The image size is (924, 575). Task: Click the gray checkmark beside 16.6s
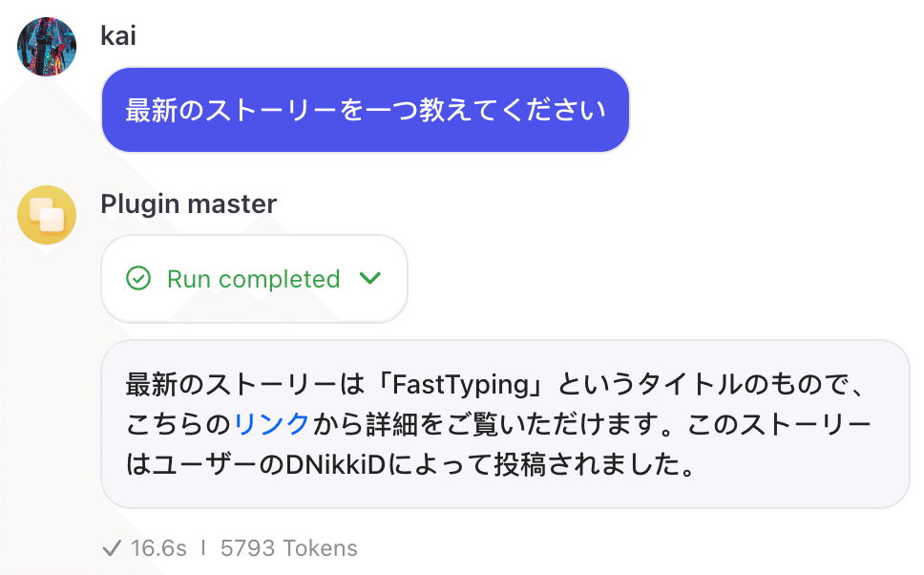pyautogui.click(x=112, y=548)
